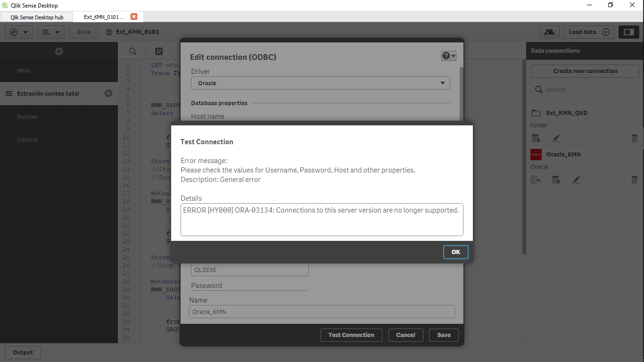Click the Username field containing QLSEXE
644x362 pixels.
coord(249,270)
